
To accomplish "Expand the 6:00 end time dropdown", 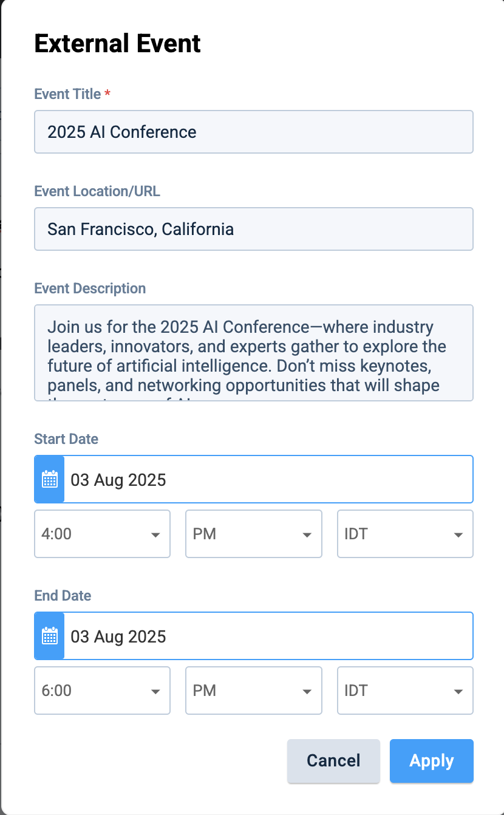I will coord(102,691).
